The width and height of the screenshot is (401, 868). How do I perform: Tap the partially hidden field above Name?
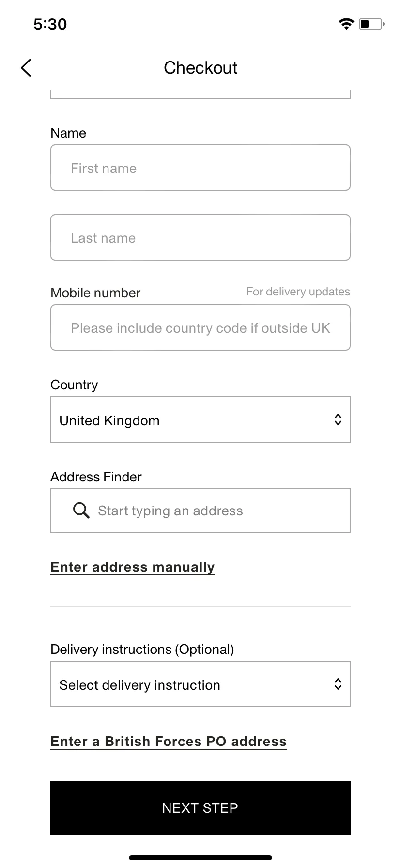coord(200,94)
